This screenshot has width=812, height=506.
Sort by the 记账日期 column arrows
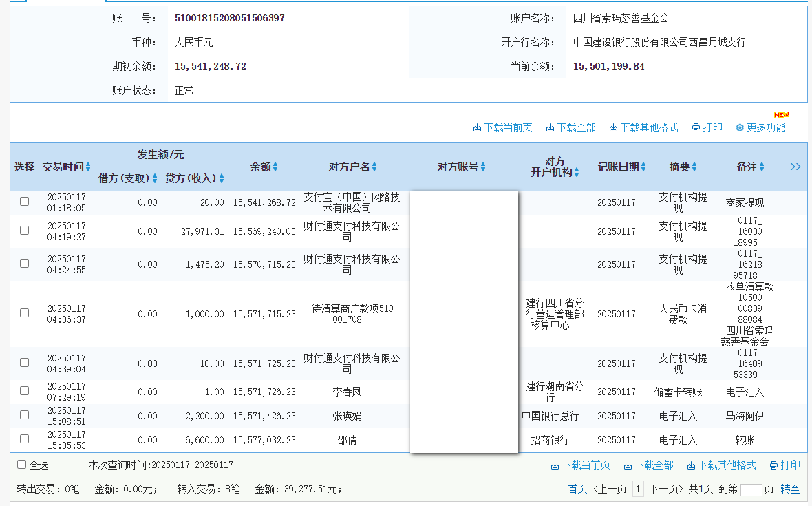click(x=643, y=167)
